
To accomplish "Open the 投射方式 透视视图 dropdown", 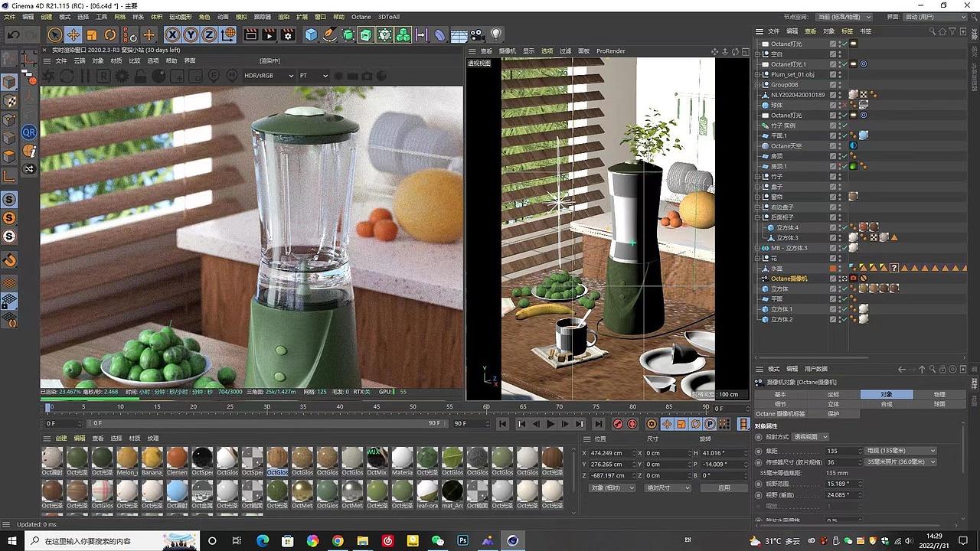I will pos(810,437).
